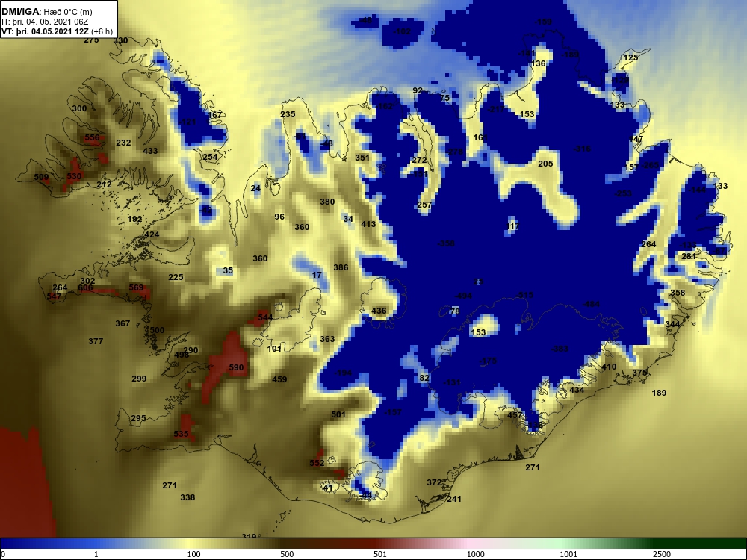The width and height of the screenshot is (747, 560).
Task: Select the 101 label by the lake
Action: tap(274, 349)
